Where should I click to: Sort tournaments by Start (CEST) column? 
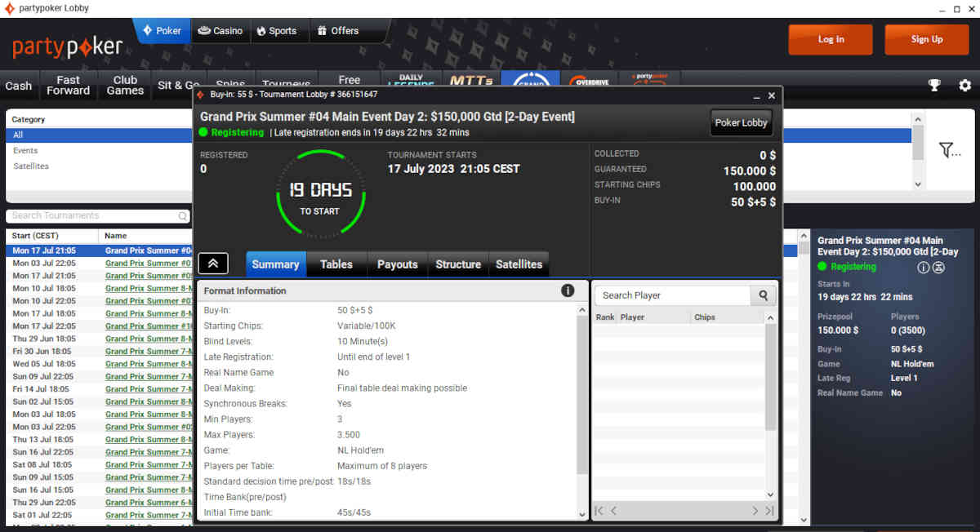coord(52,236)
